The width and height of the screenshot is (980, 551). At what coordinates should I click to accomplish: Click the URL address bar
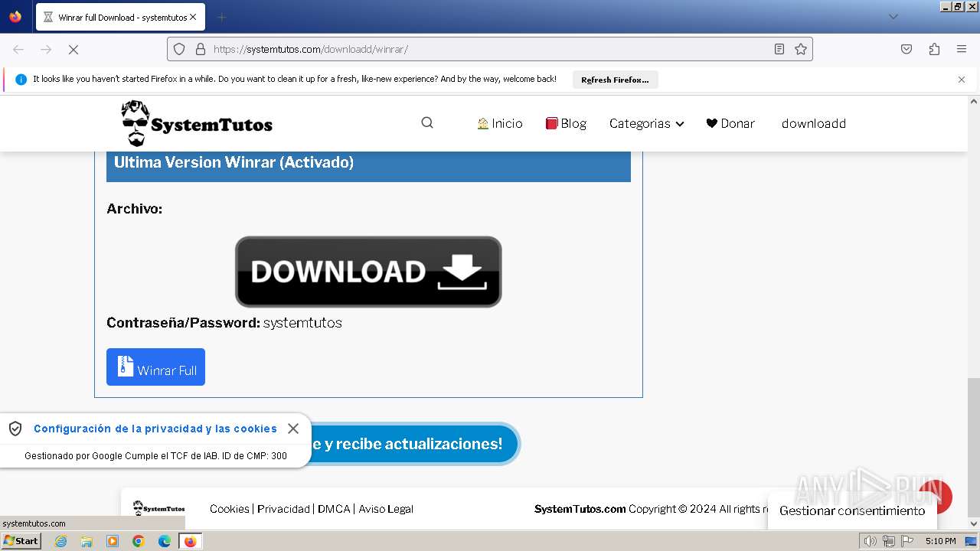[490, 49]
